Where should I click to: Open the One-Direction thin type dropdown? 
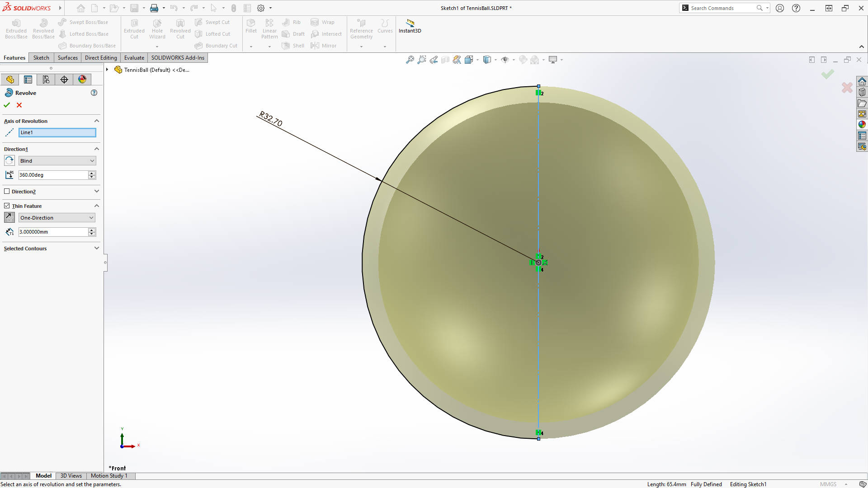[x=57, y=218]
